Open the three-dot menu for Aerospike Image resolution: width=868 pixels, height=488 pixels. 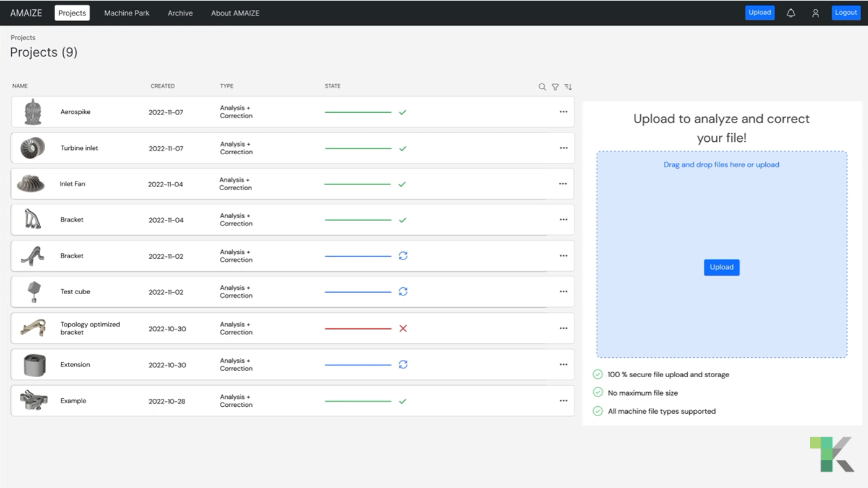click(563, 112)
